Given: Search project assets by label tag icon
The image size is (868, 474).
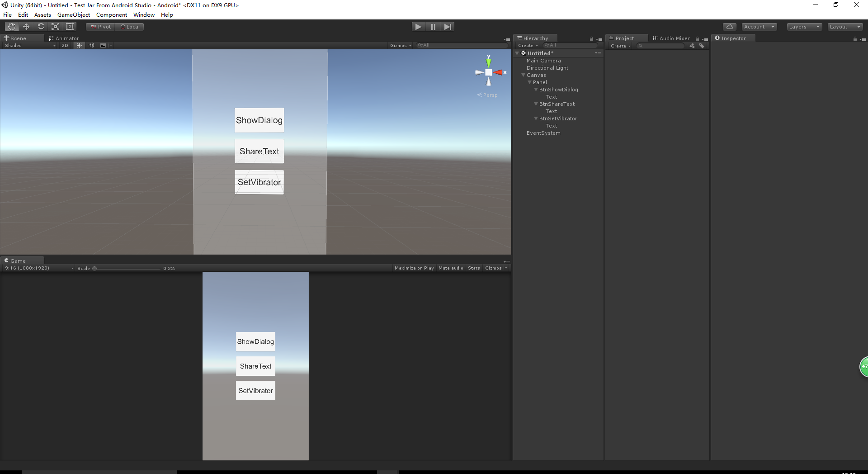Looking at the screenshot, I should pos(702,46).
